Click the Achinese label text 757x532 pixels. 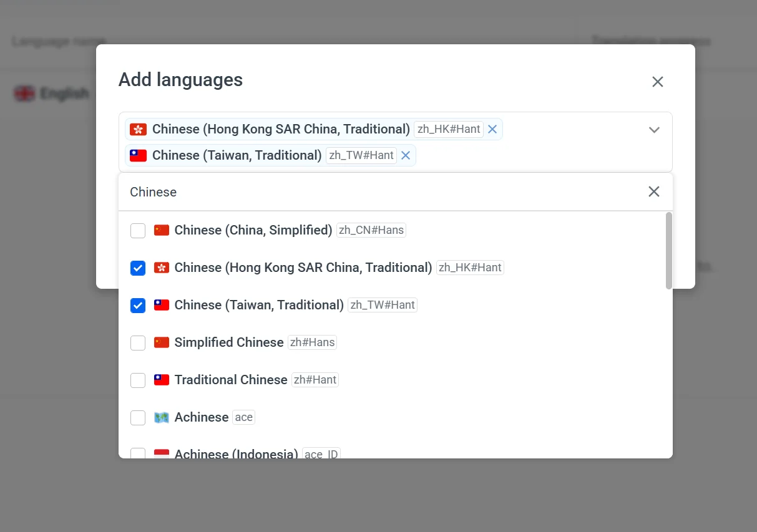click(202, 417)
